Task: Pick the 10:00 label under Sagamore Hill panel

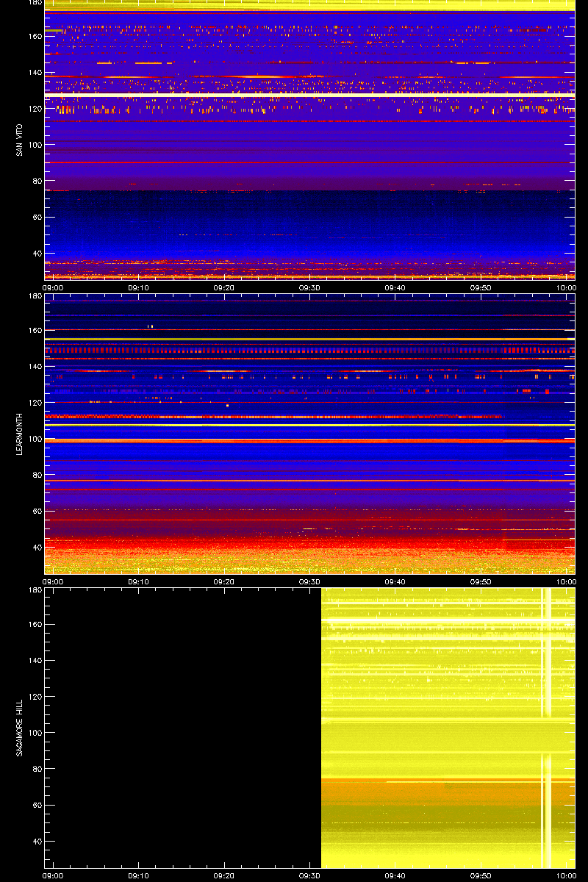Action: [x=566, y=876]
